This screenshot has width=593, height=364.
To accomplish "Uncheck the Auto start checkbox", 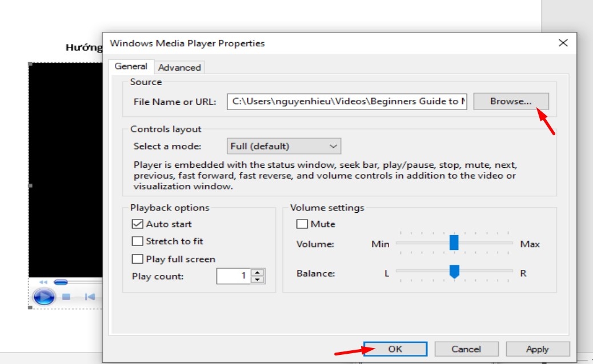I will (137, 224).
